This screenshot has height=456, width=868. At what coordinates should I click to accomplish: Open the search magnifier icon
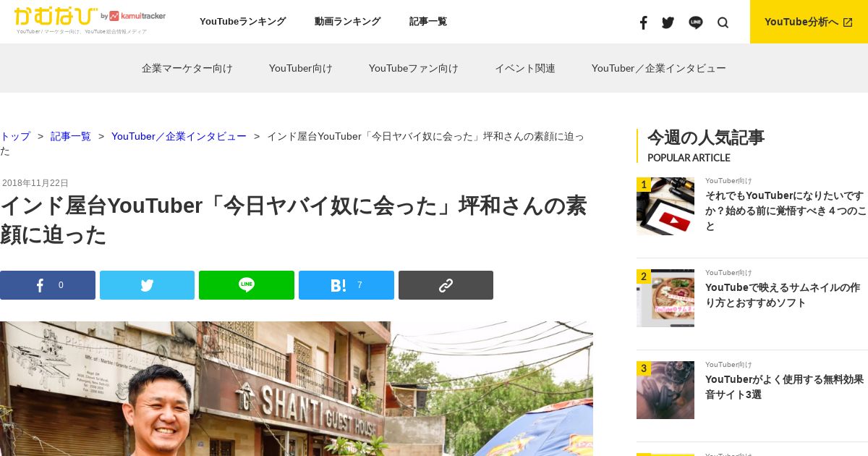[x=723, y=22]
